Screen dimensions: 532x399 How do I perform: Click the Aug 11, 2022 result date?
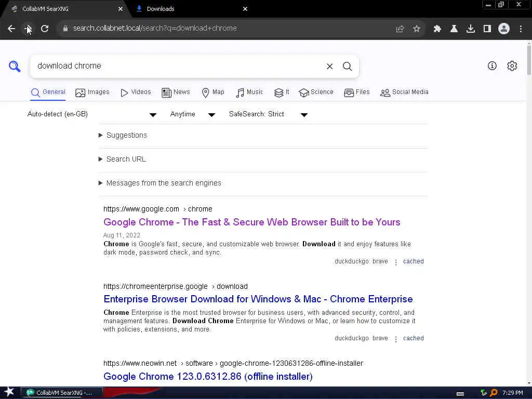tap(122, 235)
